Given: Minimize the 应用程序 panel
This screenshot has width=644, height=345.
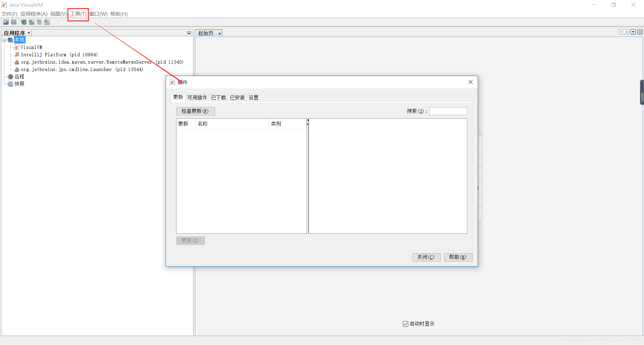Looking at the screenshot, I should [189, 33].
